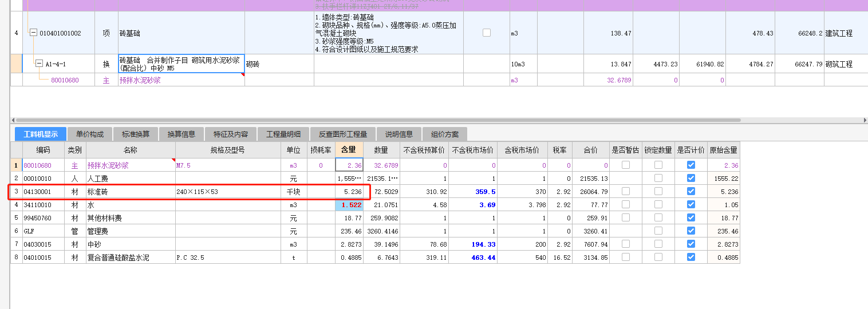This screenshot has width=868, height=309.
Task: Toggle 锁定数量 for 预拌水泥砂浆 row
Action: [658, 165]
